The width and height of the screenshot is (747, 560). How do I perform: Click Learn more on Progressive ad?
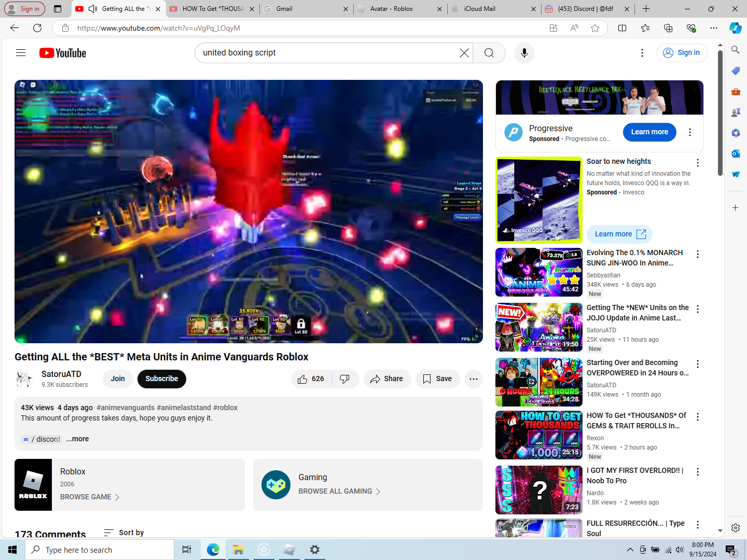[649, 132]
